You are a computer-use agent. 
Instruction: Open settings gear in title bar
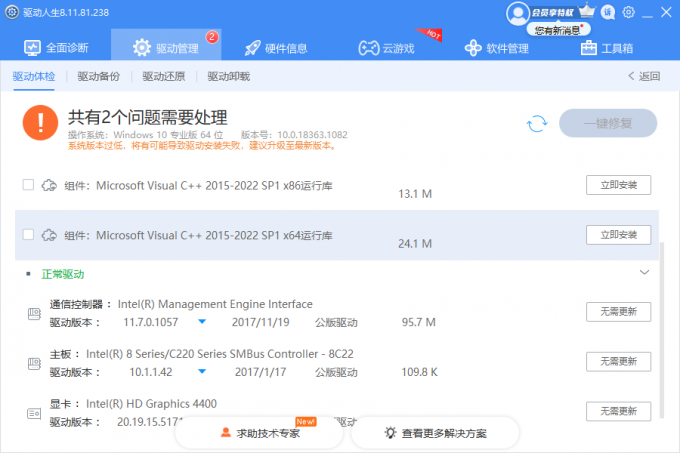coord(628,12)
